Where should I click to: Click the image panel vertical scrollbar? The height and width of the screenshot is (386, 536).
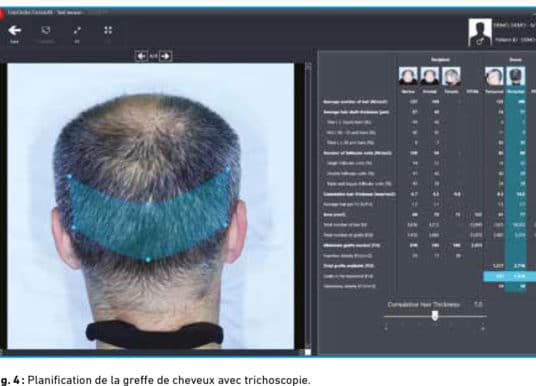tap(308, 207)
